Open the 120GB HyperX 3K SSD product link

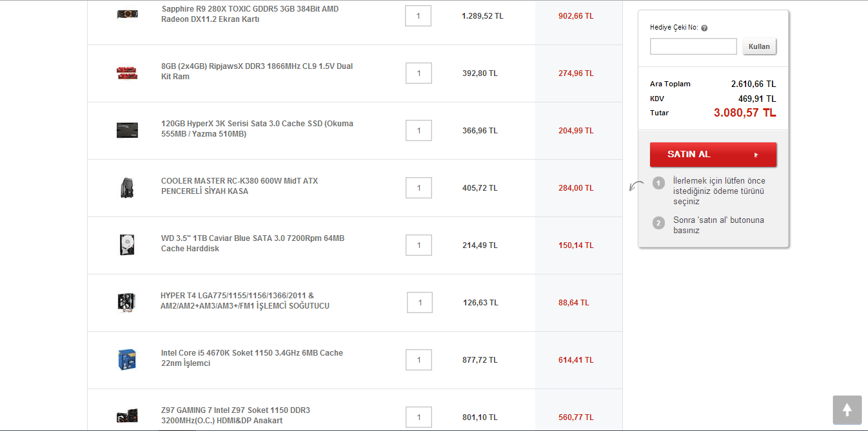pos(257,129)
